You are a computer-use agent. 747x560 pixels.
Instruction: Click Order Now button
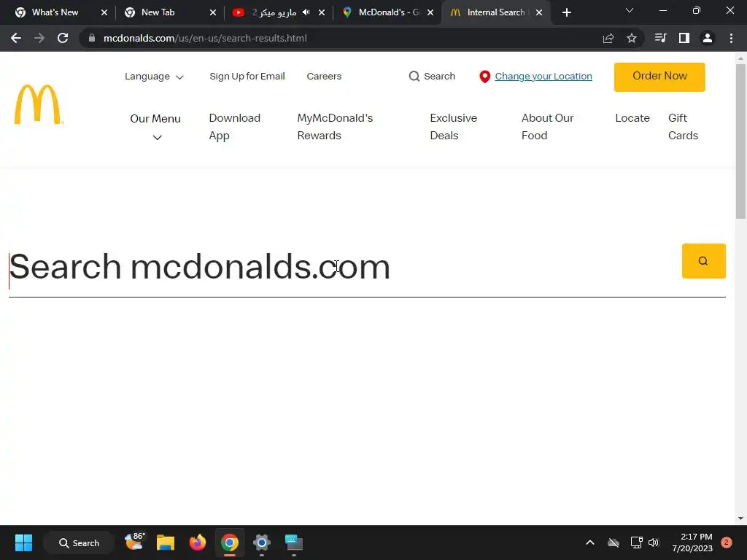click(x=659, y=77)
